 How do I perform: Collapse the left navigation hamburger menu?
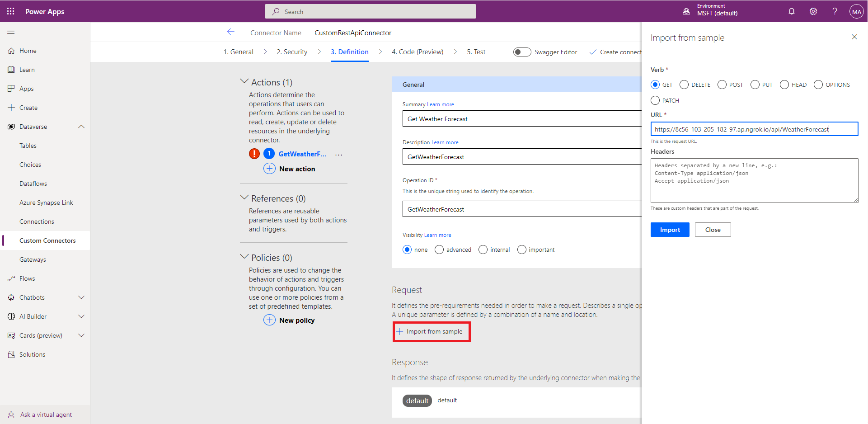(x=11, y=32)
